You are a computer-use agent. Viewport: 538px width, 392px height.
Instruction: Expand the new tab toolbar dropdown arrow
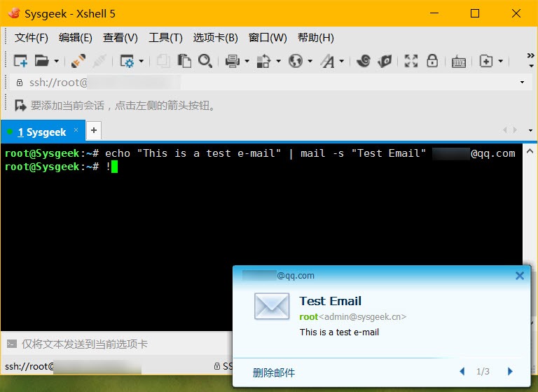click(501, 62)
